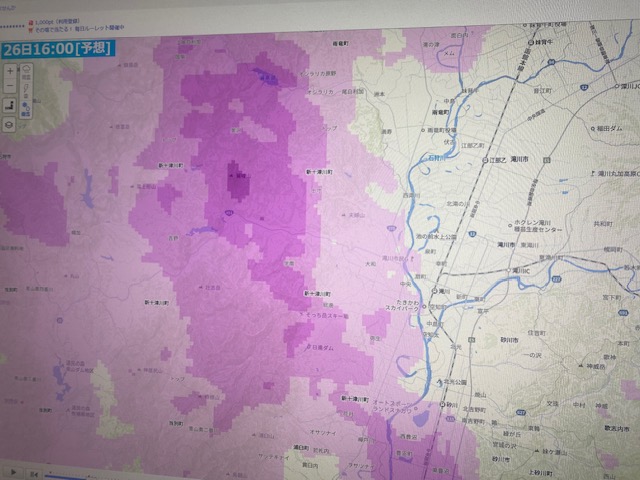
Task: Zoom in with the plus button
Action: click(x=10, y=72)
